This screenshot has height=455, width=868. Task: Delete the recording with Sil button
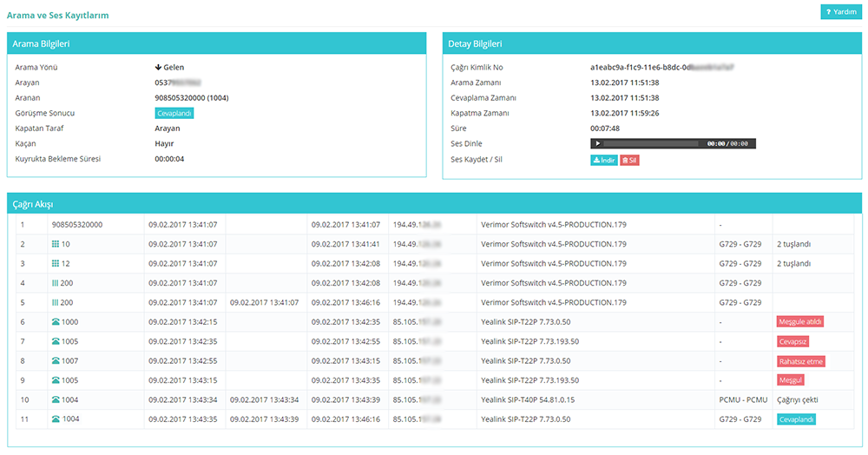(629, 160)
